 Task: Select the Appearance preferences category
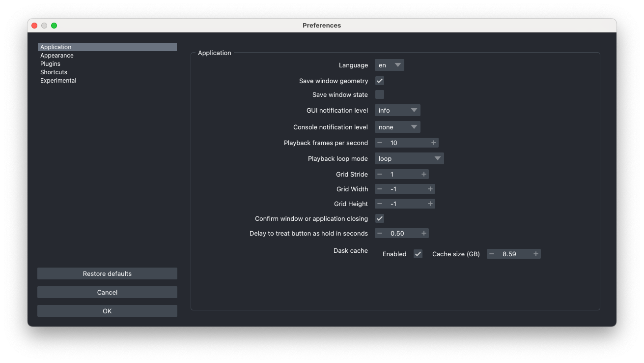pyautogui.click(x=56, y=55)
